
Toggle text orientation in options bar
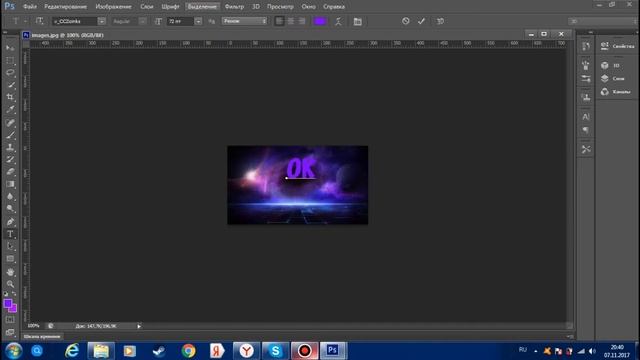(39, 21)
